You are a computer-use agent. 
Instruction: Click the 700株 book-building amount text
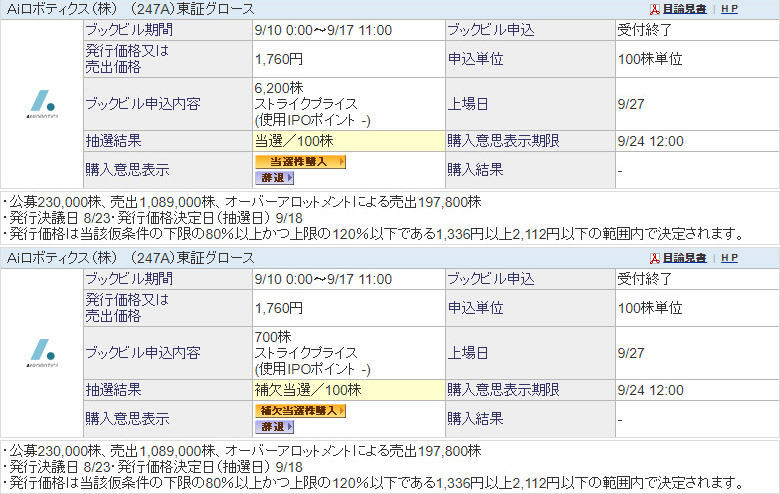(x=273, y=337)
